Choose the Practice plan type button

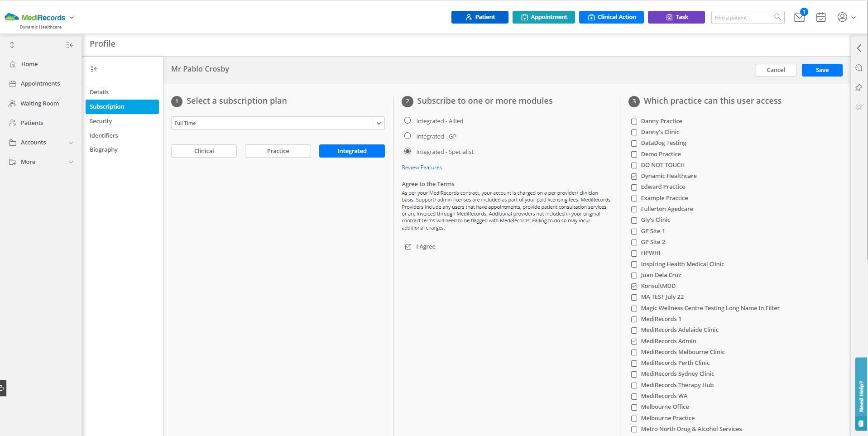point(278,151)
